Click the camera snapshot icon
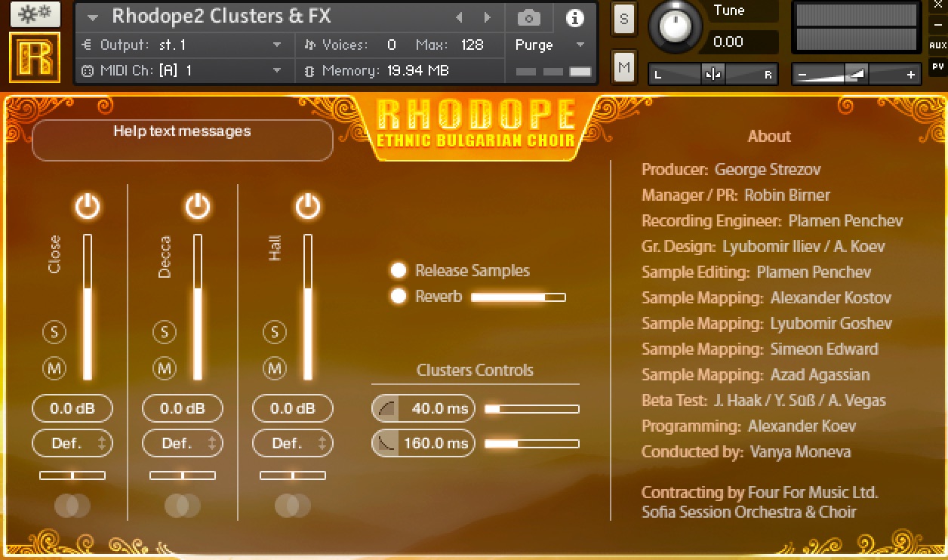Viewport: 948px width, 560px height. point(529,18)
